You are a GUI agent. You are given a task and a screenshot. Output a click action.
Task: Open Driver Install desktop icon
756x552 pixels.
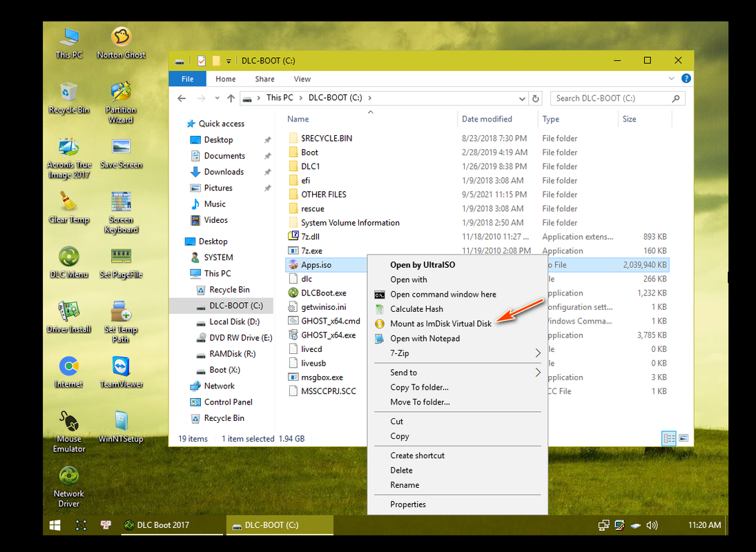(69, 318)
